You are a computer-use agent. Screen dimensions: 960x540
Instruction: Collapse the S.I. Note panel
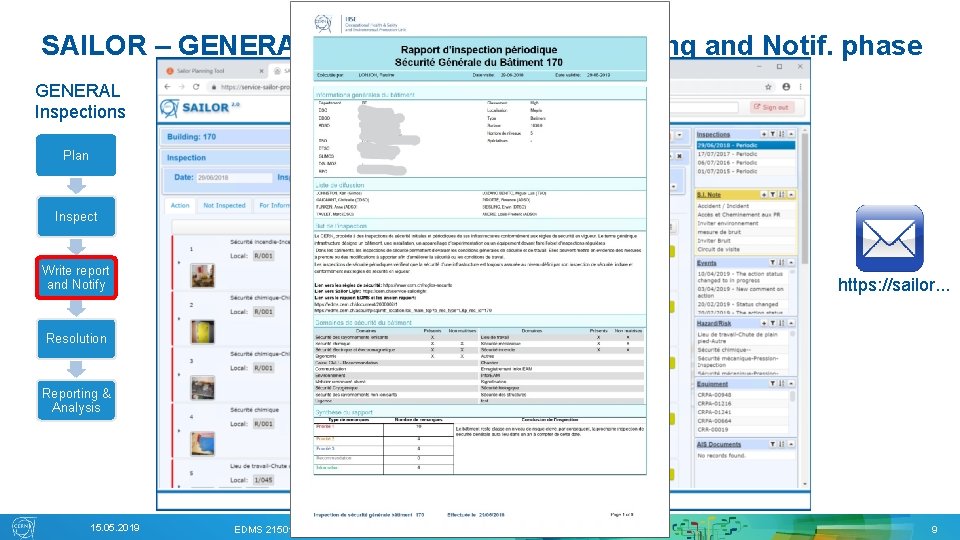(791, 195)
